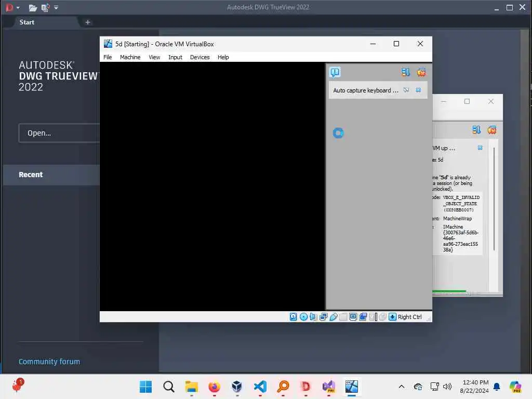This screenshot has height=399, width=532.
Task: Delete all notifications in background VirtualBox window
Action: pyautogui.click(x=491, y=129)
